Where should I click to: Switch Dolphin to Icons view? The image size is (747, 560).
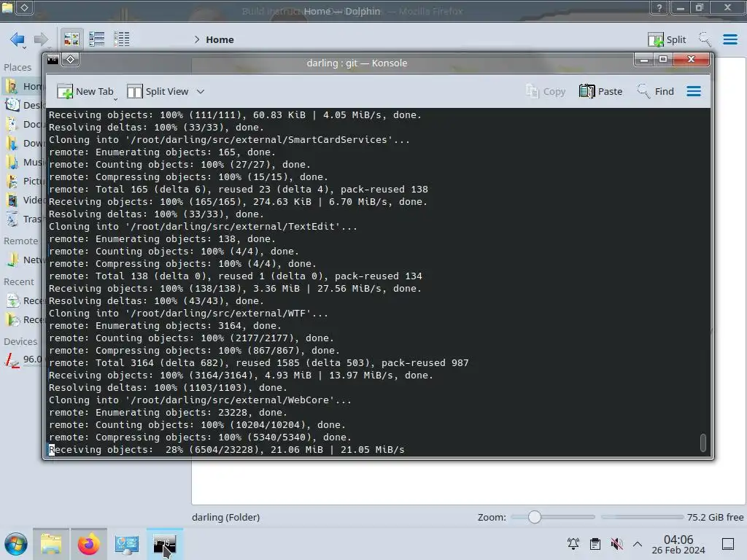tap(71, 39)
